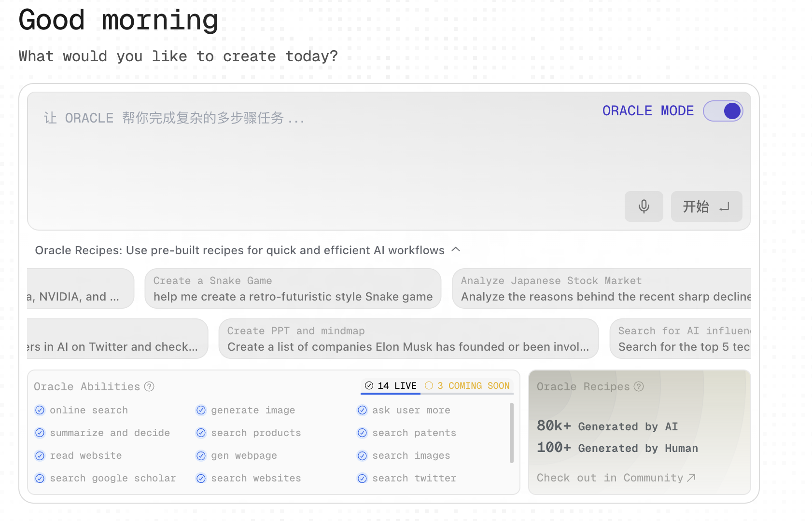Image resolution: width=812 pixels, height=521 pixels.
Task: Select the Create a Snake Game recipe
Action: pos(293,288)
